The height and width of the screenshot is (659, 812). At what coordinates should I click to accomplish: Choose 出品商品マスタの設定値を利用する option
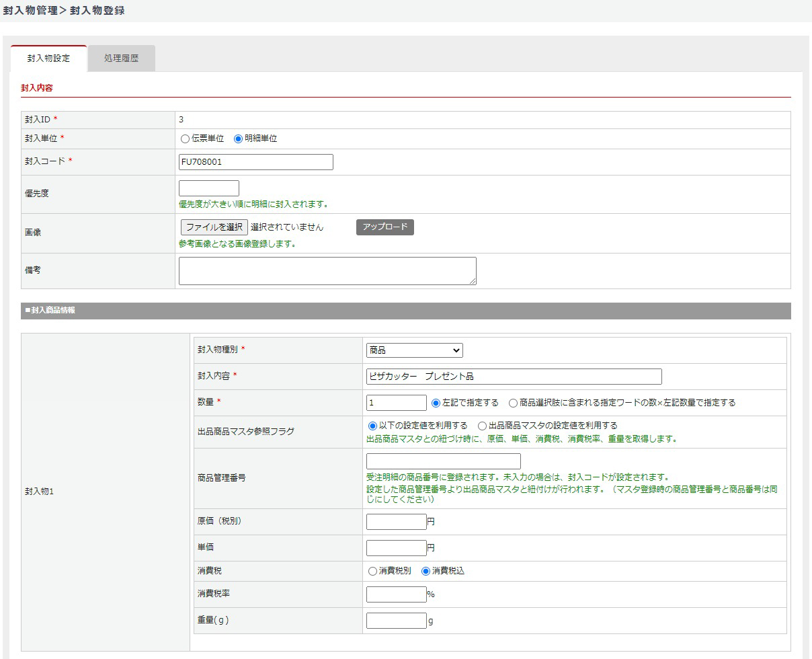[482, 426]
